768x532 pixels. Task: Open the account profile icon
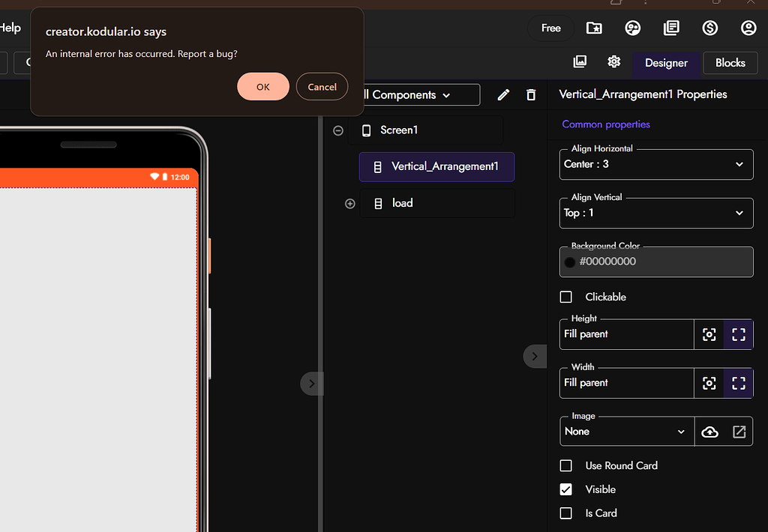(748, 28)
